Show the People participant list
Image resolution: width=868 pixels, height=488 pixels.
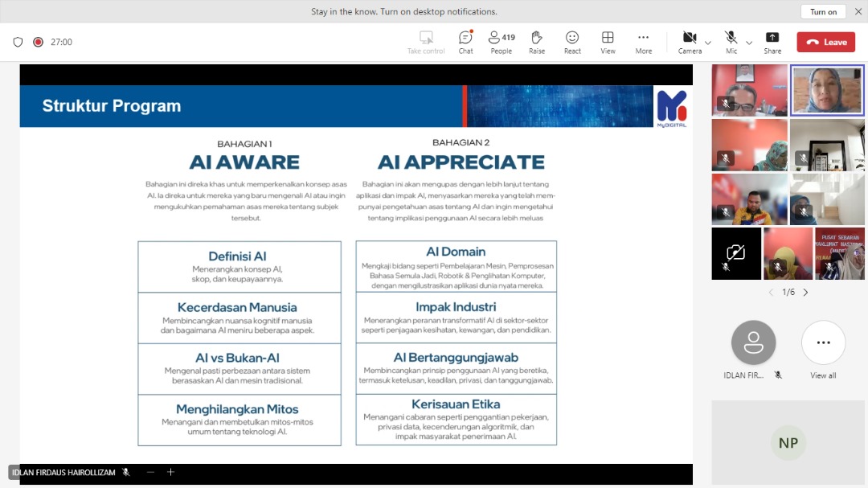coord(502,42)
